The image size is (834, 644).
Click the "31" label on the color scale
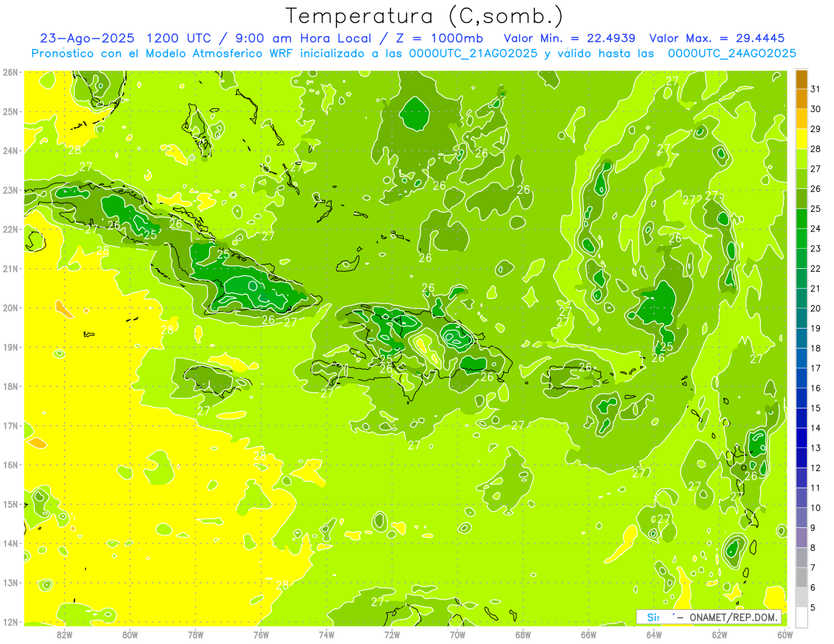click(815, 89)
